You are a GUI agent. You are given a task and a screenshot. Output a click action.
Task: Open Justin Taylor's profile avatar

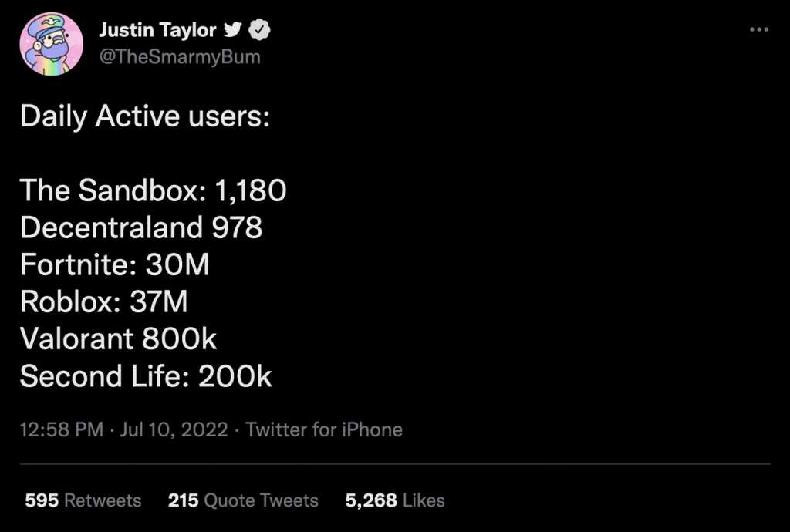(51, 44)
